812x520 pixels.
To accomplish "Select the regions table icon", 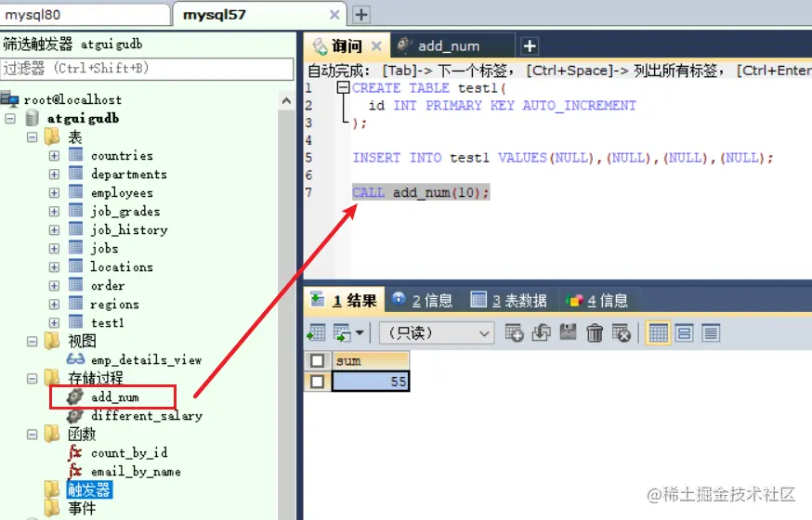I will point(76,304).
